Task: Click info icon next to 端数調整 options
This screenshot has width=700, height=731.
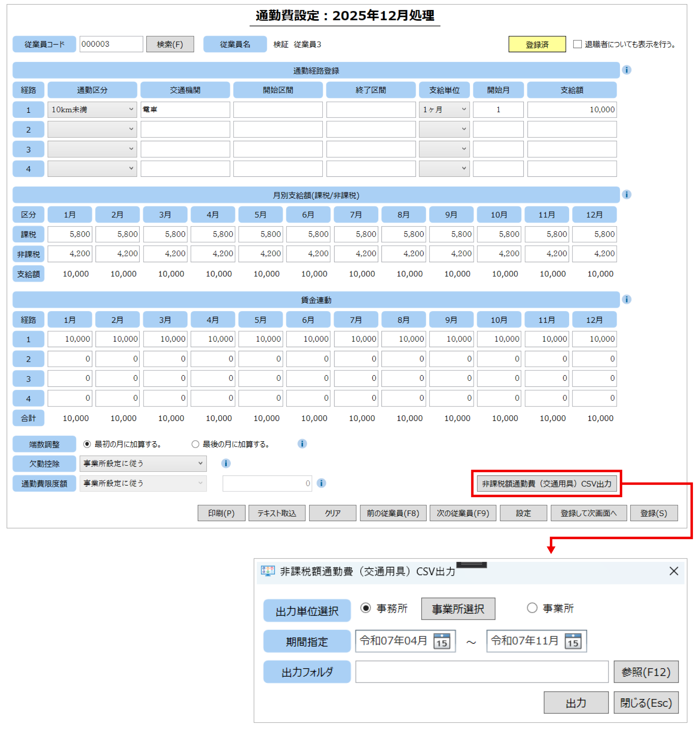Action: point(302,444)
